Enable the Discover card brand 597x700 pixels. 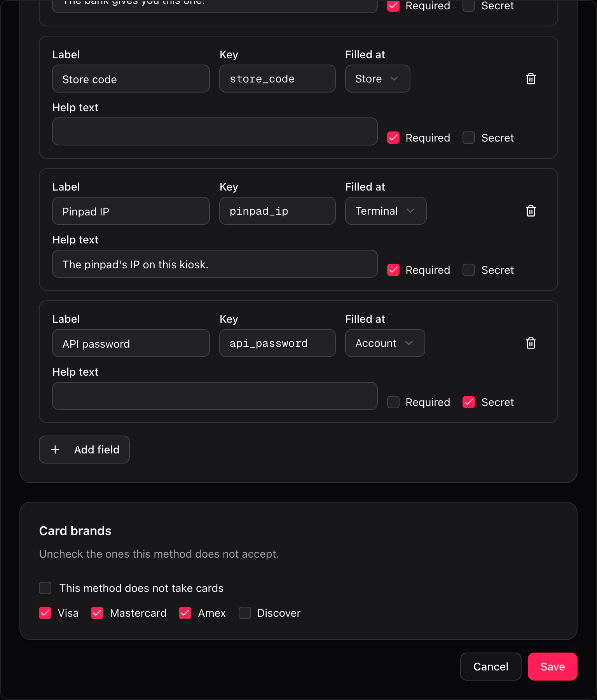[x=245, y=613]
